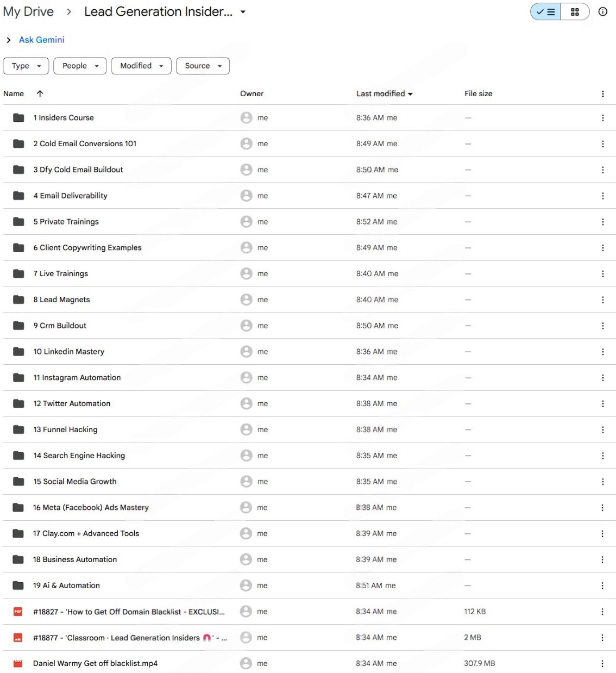The image size is (616, 673).
Task: Switch to grid layout view
Action: coord(575,12)
